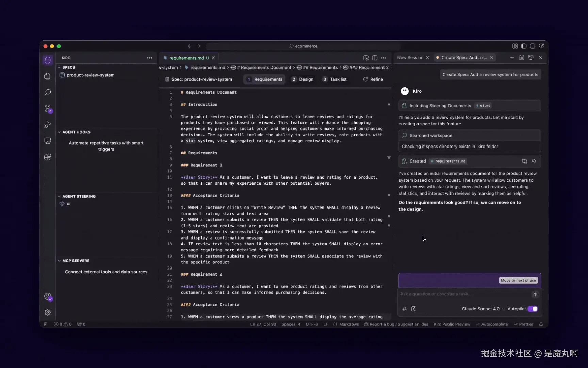Image resolution: width=588 pixels, height=368 pixels.
Task: Click Move to next phase button
Action: point(518,280)
